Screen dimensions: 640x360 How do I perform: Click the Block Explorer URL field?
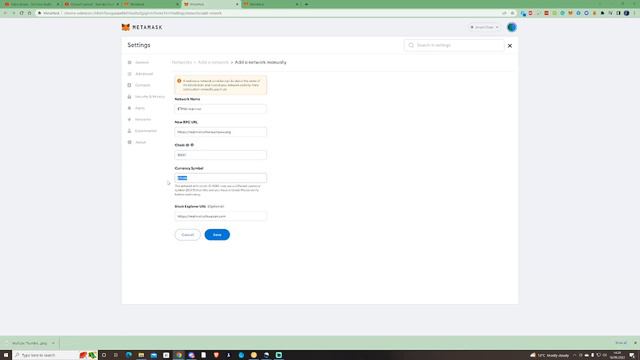(220, 216)
